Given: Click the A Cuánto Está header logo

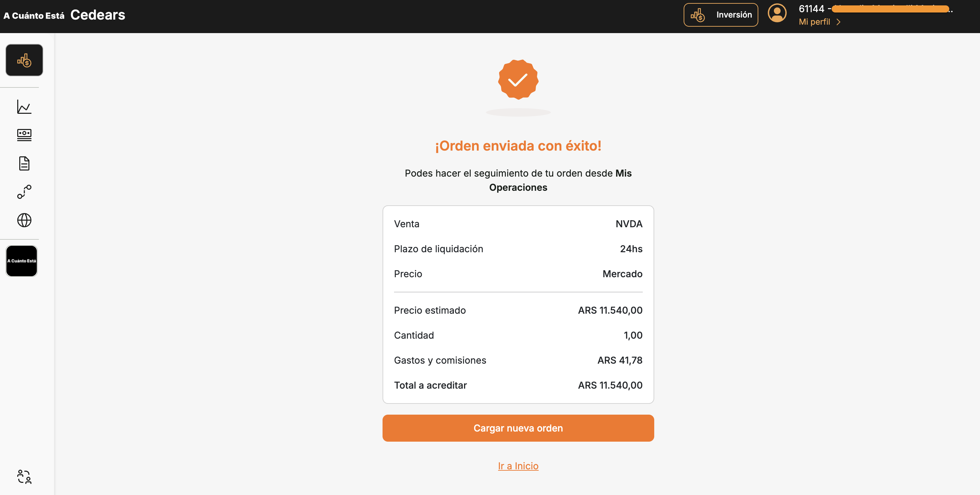Looking at the screenshot, I should (x=34, y=16).
